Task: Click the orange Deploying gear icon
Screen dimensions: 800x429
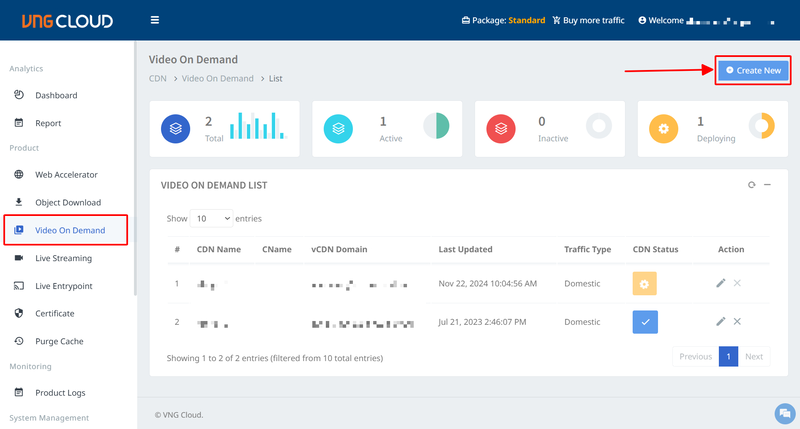Action: (x=663, y=129)
